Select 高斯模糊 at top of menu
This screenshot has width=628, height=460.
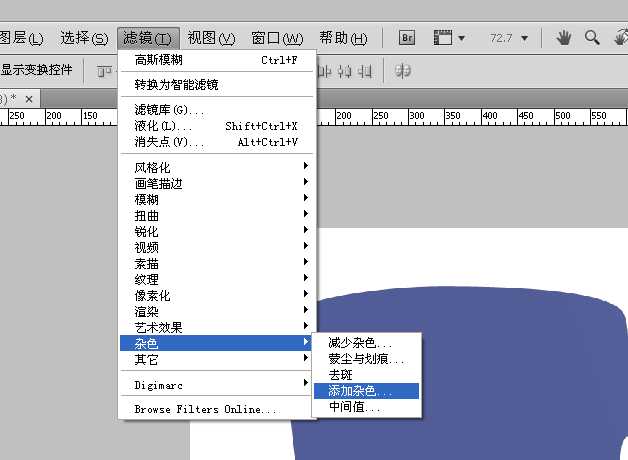[216, 60]
